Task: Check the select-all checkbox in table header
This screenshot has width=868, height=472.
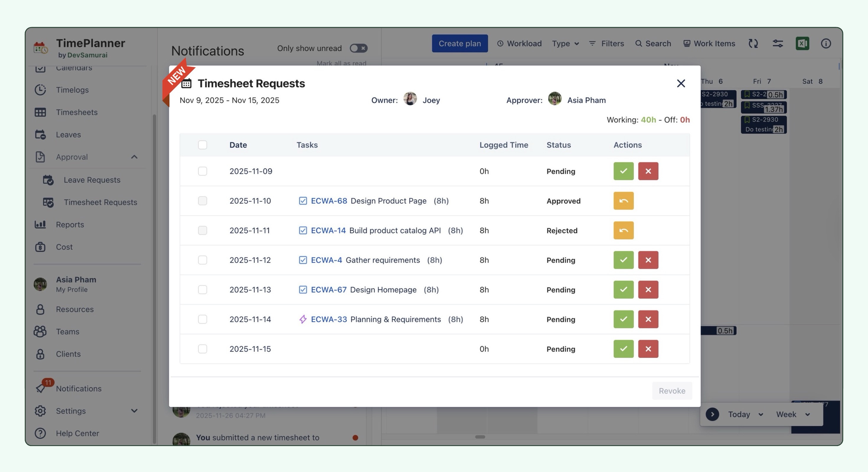Action: coord(202,145)
